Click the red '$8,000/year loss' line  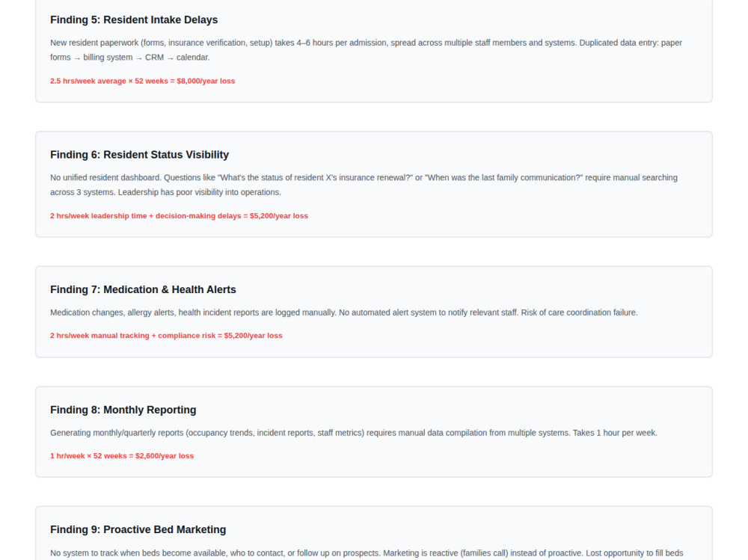click(x=143, y=81)
